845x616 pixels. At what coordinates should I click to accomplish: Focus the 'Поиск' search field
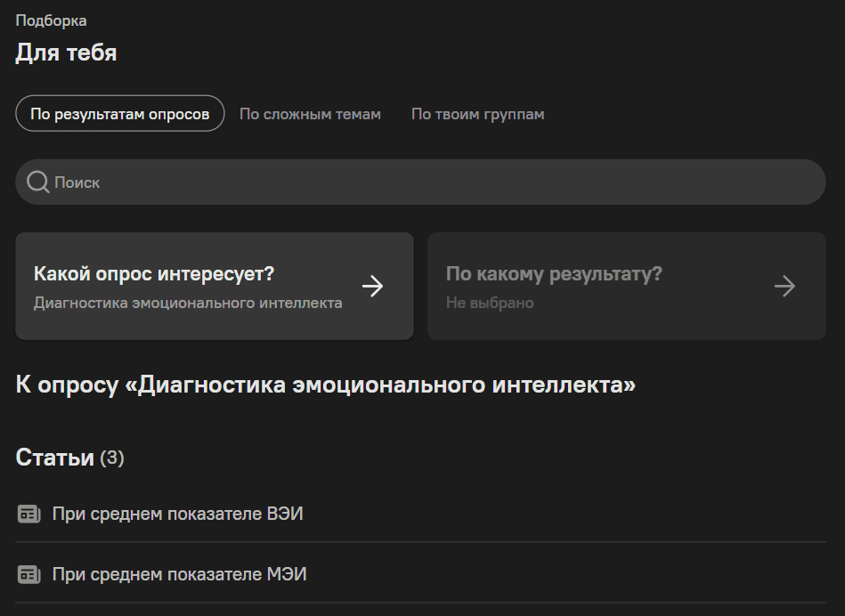coord(427,182)
